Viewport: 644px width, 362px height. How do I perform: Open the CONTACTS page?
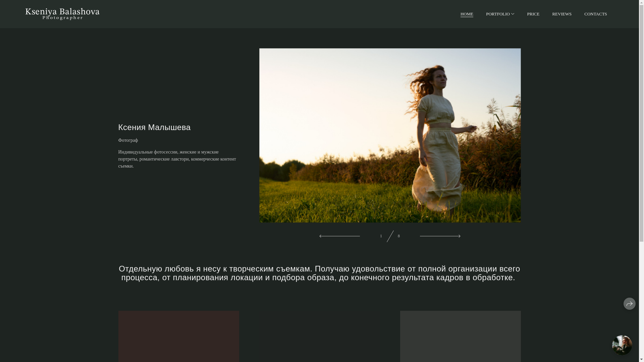[x=595, y=14]
